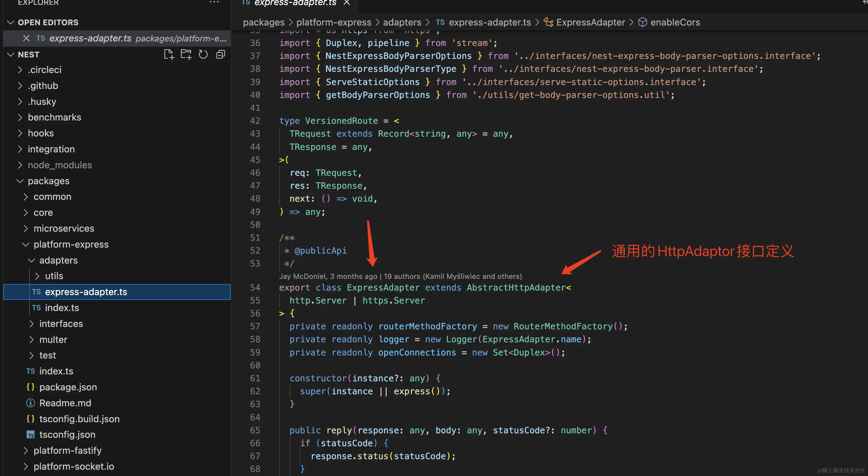Open index.ts inside adapters folder
868x476 pixels.
(x=62, y=308)
